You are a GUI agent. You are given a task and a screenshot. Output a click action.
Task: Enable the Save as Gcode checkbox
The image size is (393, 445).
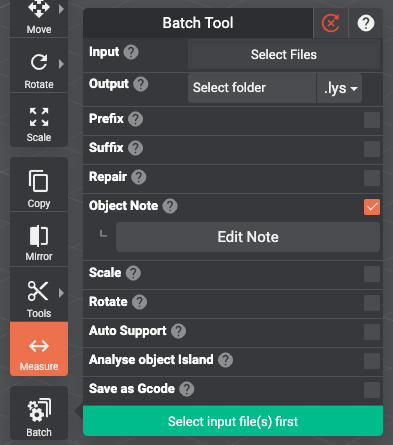[372, 390]
